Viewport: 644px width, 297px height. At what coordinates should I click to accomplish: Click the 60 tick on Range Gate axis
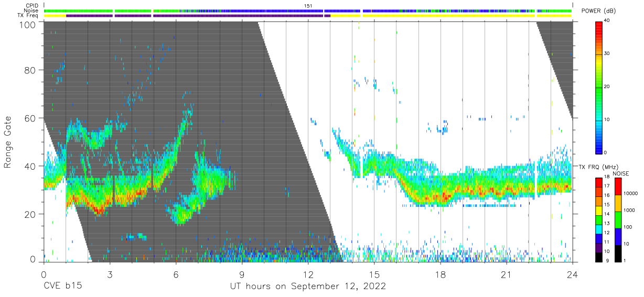29,118
